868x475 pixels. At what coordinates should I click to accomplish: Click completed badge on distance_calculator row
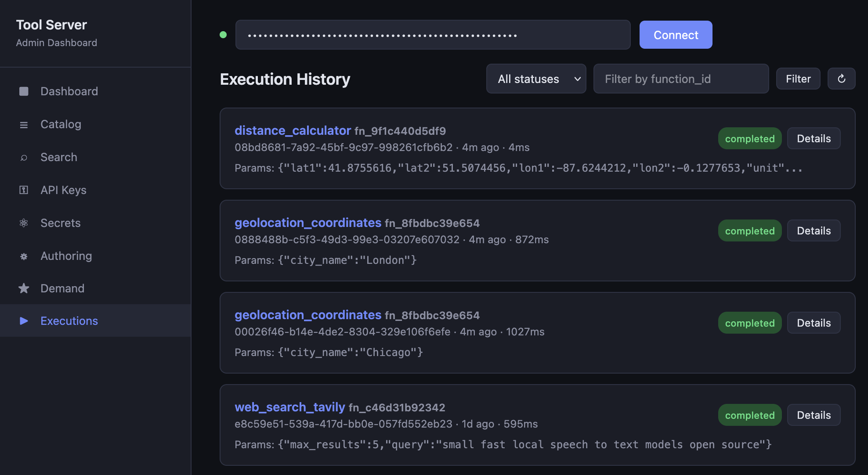(x=749, y=138)
